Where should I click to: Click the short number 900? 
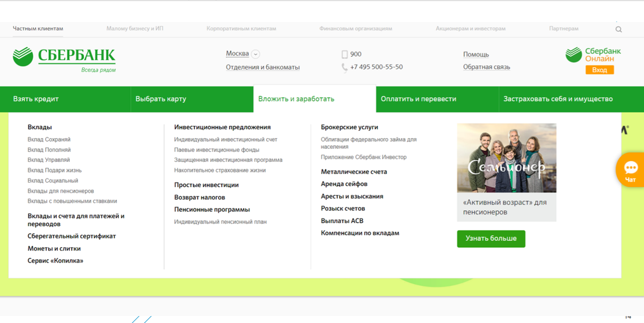point(356,54)
